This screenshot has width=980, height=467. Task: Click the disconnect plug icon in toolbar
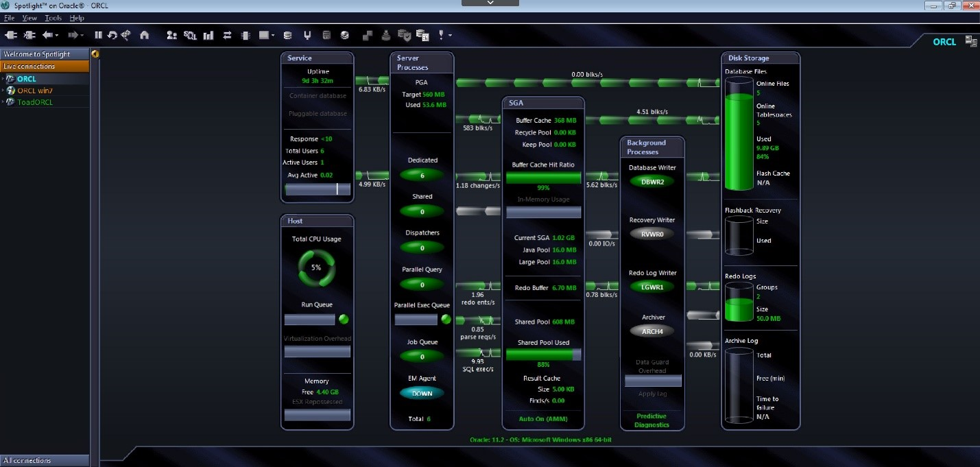tap(29, 34)
